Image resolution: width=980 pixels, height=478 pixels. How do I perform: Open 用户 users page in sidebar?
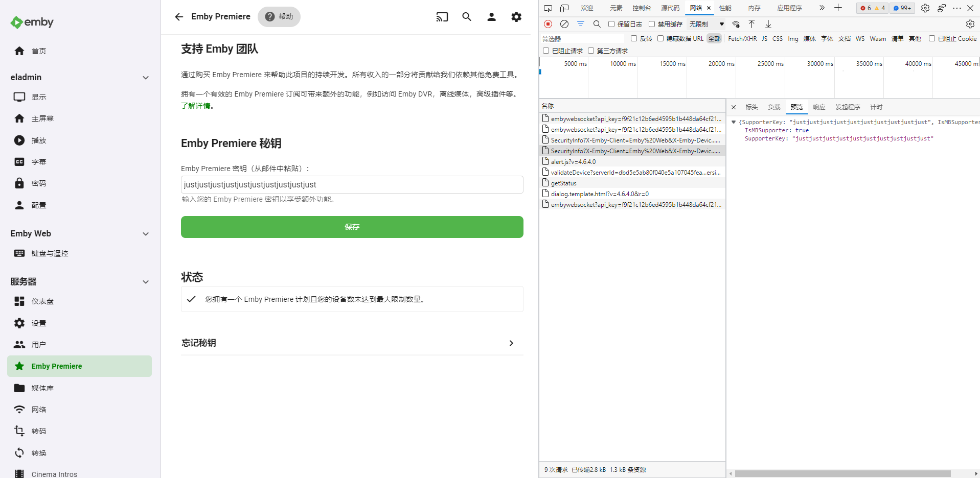tap(79, 345)
